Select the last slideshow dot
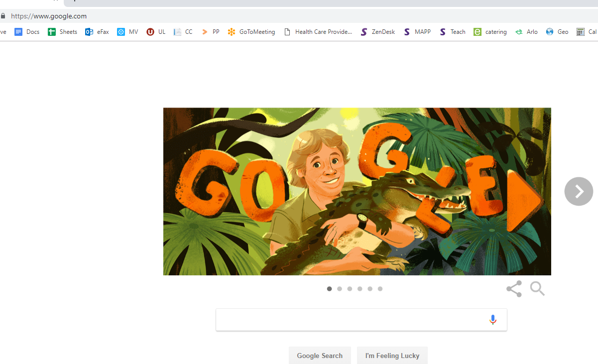The width and height of the screenshot is (598, 364). (380, 289)
